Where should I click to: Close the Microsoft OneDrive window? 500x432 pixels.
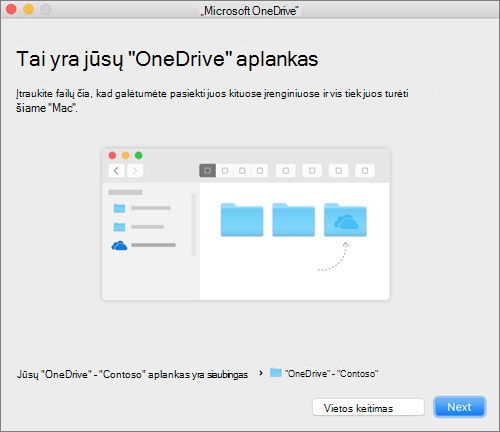(11, 9)
